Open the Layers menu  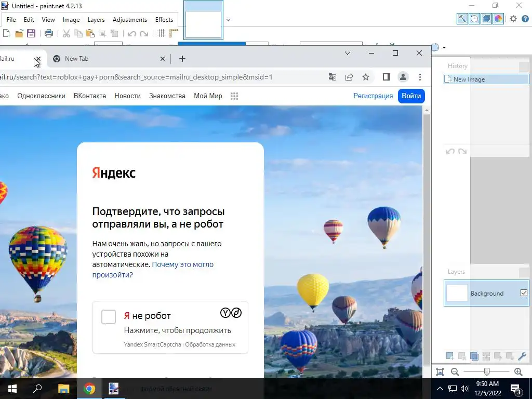(x=96, y=20)
